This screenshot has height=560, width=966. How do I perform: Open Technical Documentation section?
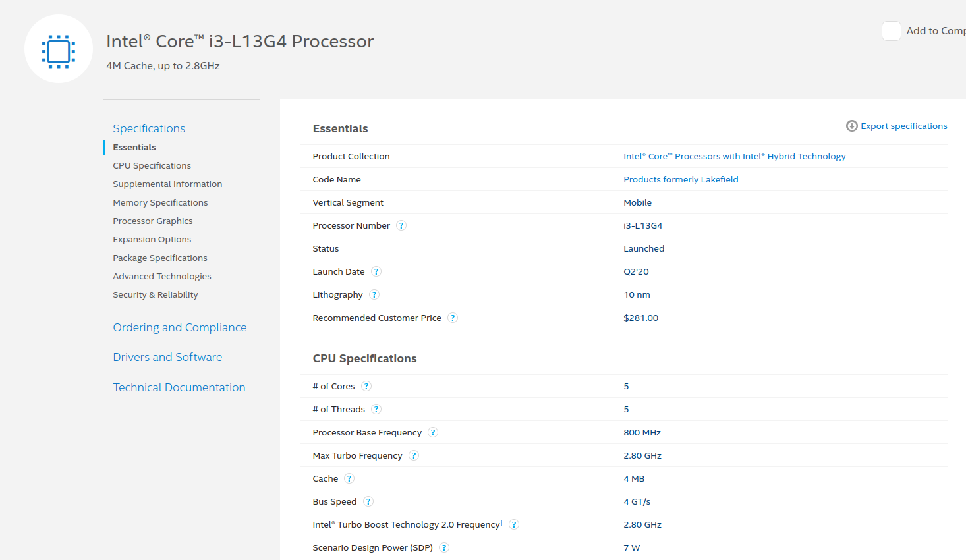coord(179,387)
